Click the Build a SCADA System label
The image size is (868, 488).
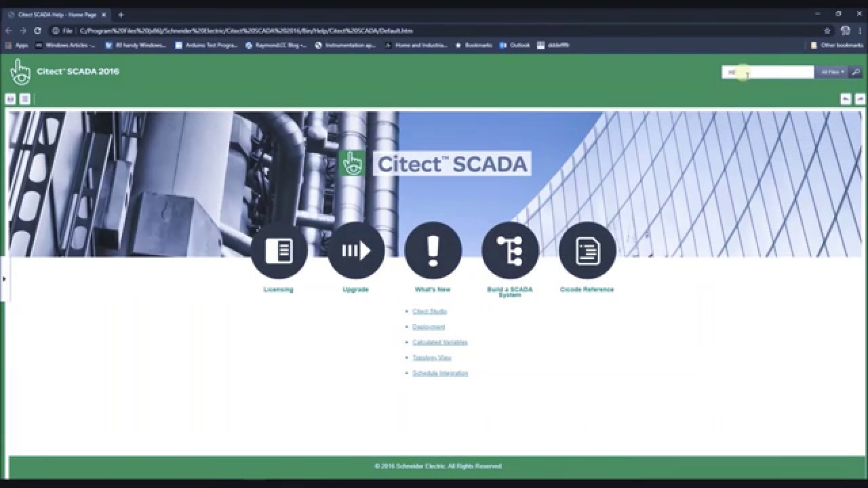pos(510,292)
